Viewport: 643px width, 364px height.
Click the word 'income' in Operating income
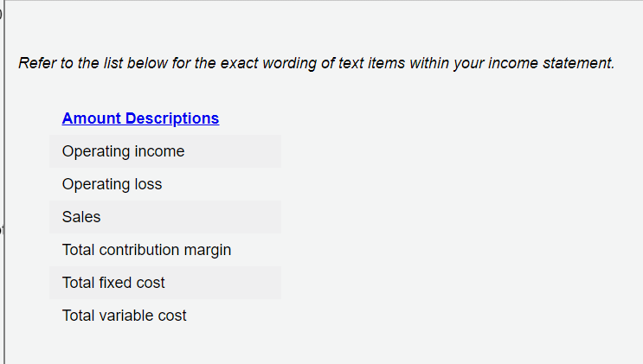161,151
